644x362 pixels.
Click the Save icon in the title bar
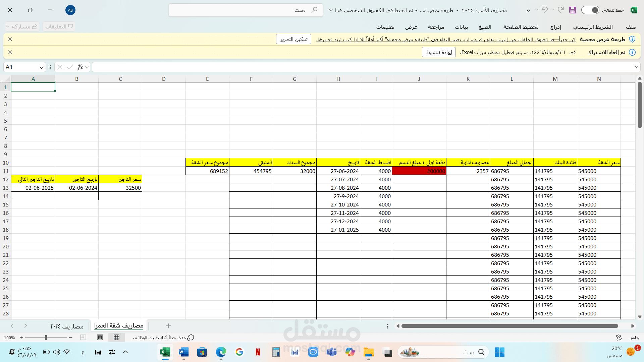(572, 10)
